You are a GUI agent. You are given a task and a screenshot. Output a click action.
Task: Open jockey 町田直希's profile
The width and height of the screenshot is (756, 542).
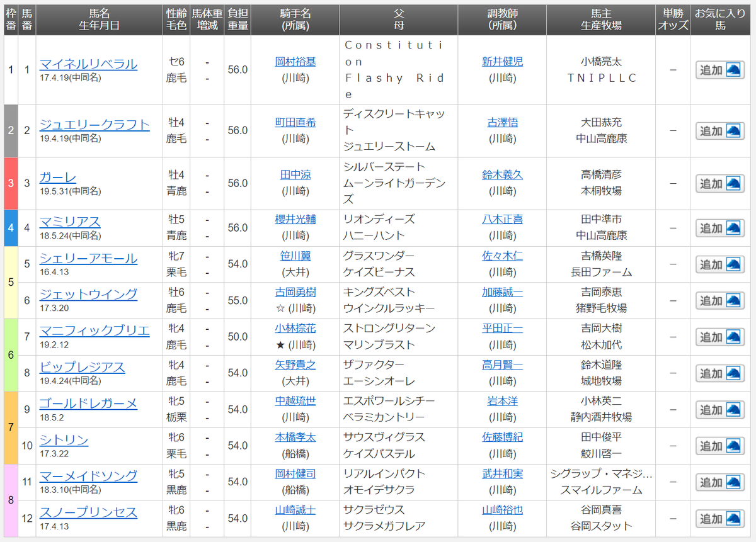[294, 123]
